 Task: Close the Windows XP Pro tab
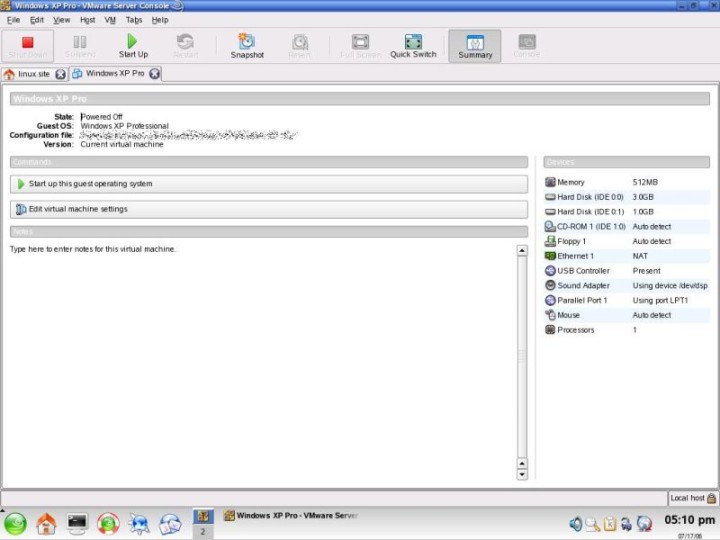pos(155,73)
